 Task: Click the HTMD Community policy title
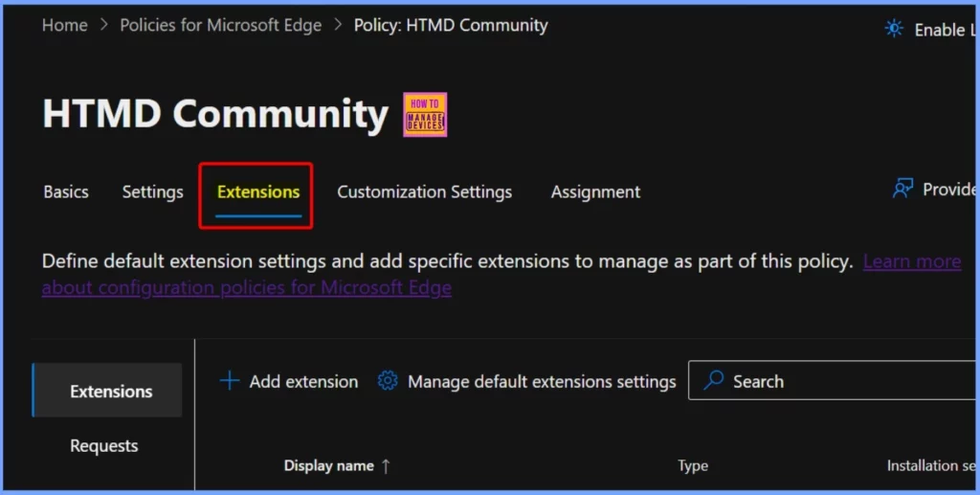point(215,114)
